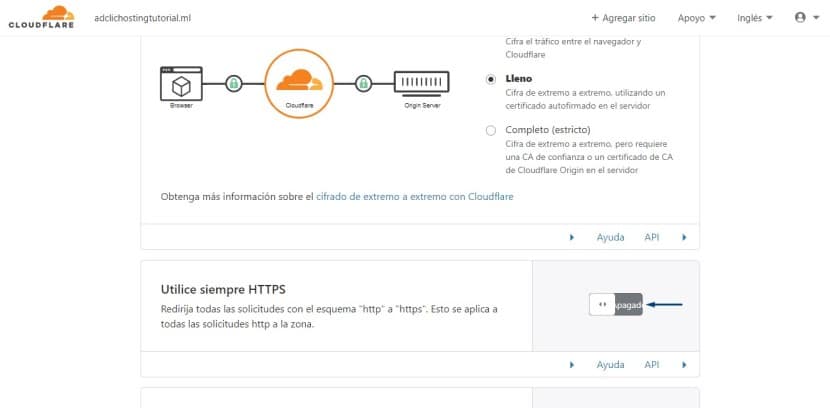Click the Lleno option description text
Viewport: 830px width, 408px height.
pyautogui.click(x=585, y=99)
